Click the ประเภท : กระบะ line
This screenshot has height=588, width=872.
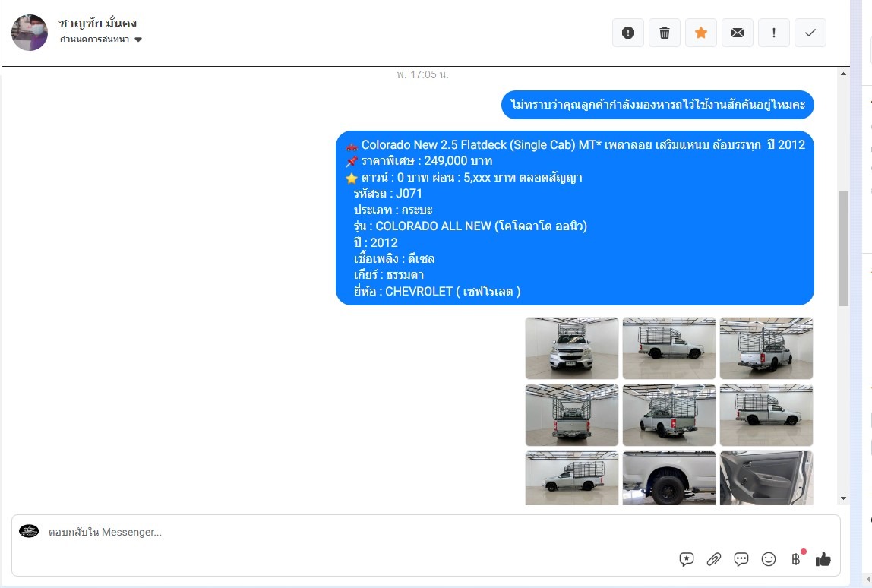click(x=393, y=210)
